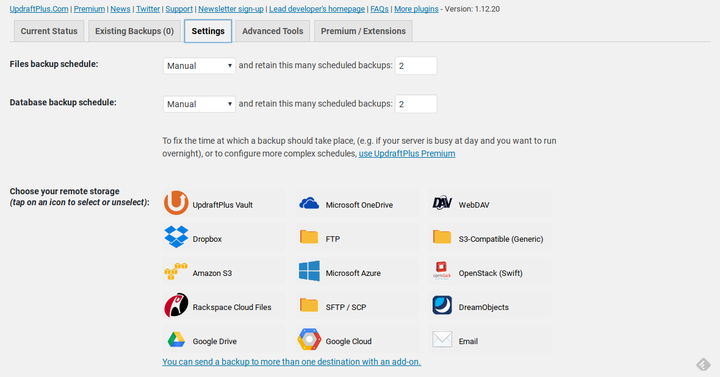Open the more than one destination add-on link
Screen dimensions: 720x377
pyautogui.click(x=292, y=362)
